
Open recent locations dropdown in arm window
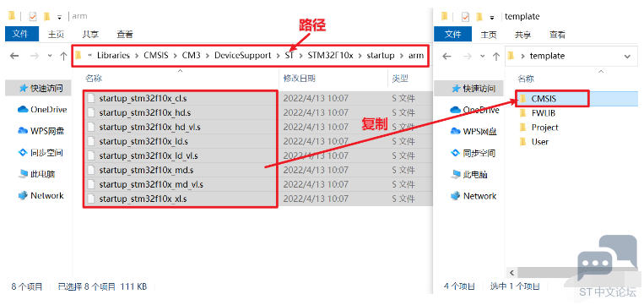coord(50,56)
